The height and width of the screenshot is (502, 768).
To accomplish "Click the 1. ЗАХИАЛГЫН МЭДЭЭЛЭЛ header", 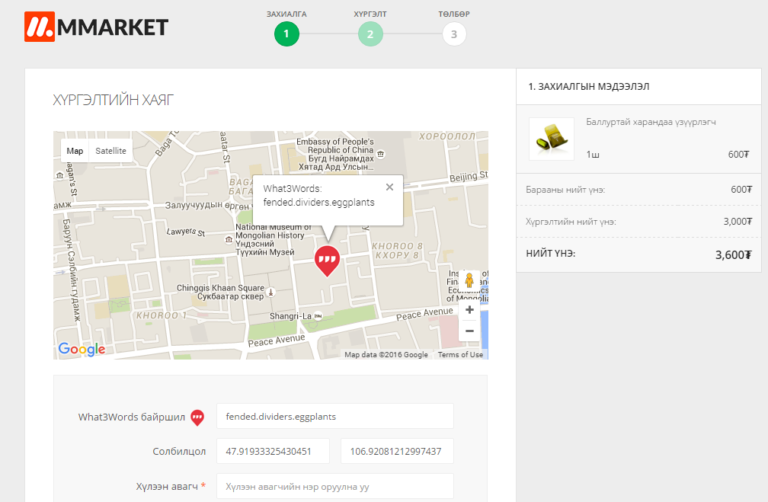I will [589, 87].
